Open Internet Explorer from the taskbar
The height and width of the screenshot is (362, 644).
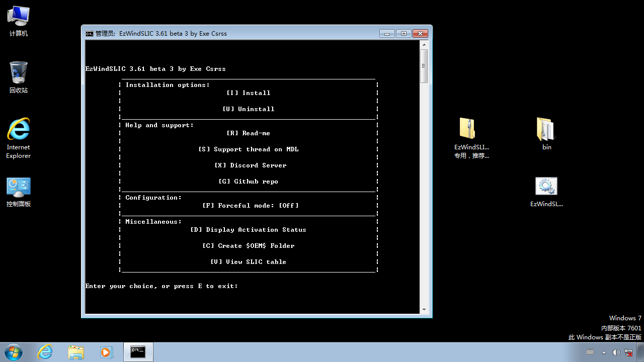pos(45,352)
